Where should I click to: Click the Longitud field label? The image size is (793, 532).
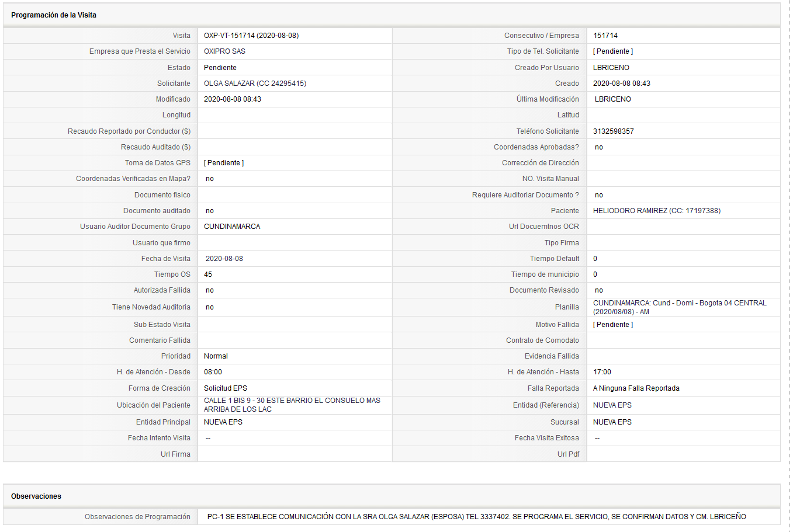(176, 115)
